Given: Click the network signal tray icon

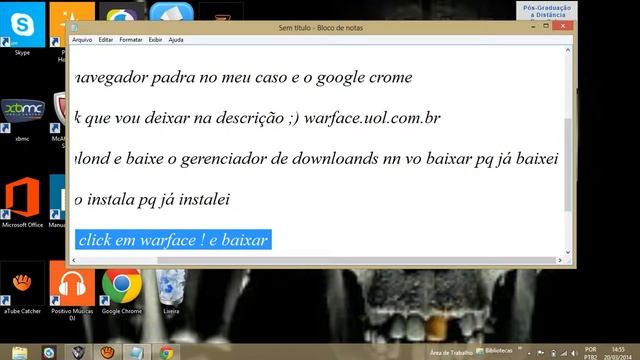Looking at the screenshot, I should pyautogui.click(x=564, y=353).
